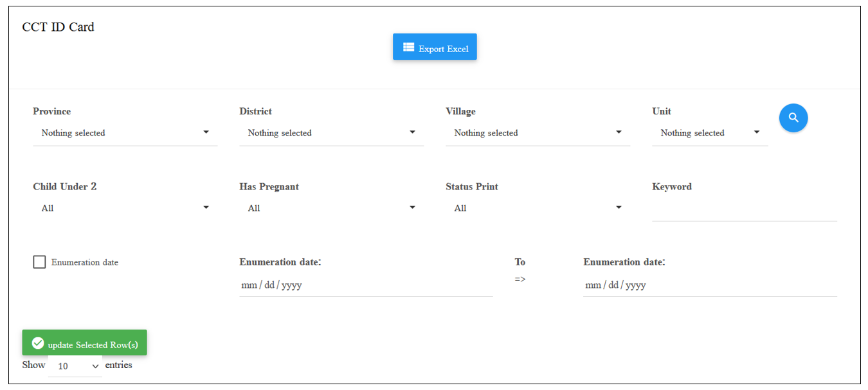Change the Show entries count dropdown
Viewport: 868px width, 390px height.
pyautogui.click(x=75, y=366)
